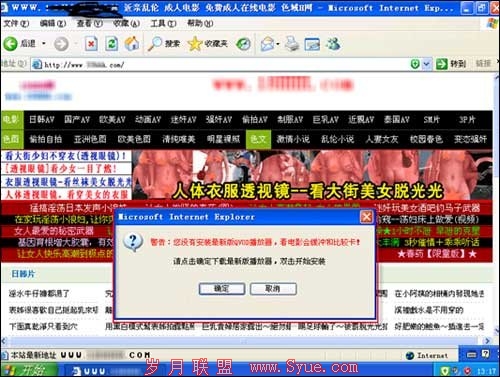Viewport: 500px width, 377px height.
Task: Close the Internet Explorer dialog with red X
Action: [366, 217]
